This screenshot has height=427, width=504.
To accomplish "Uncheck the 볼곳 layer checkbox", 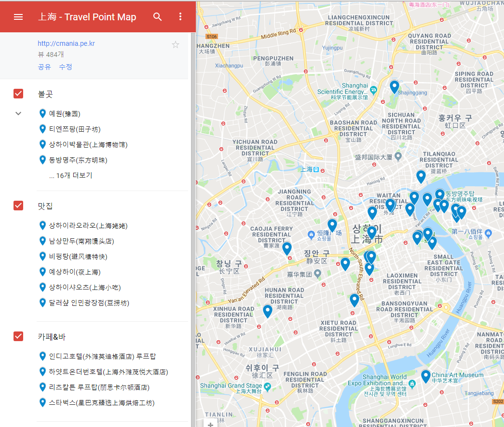I will point(18,94).
